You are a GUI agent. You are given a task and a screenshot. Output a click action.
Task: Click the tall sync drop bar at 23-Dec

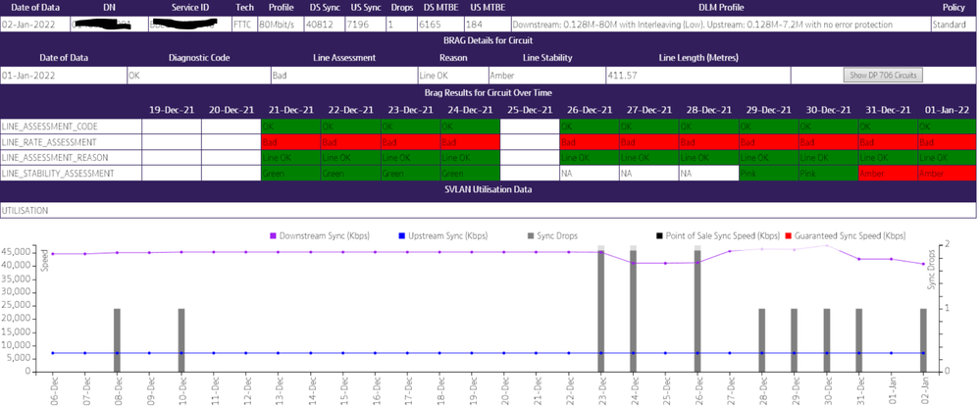point(601,309)
